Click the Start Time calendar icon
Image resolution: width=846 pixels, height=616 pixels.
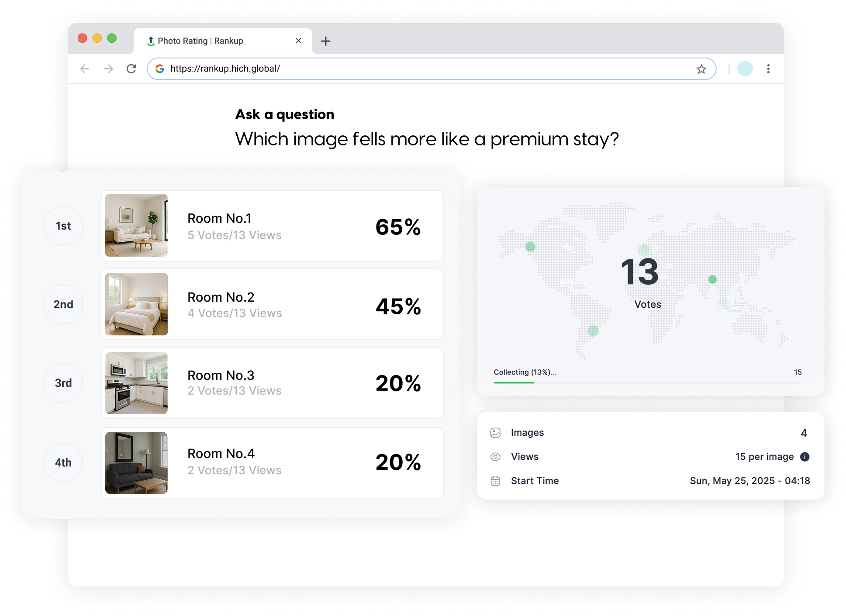tap(495, 481)
